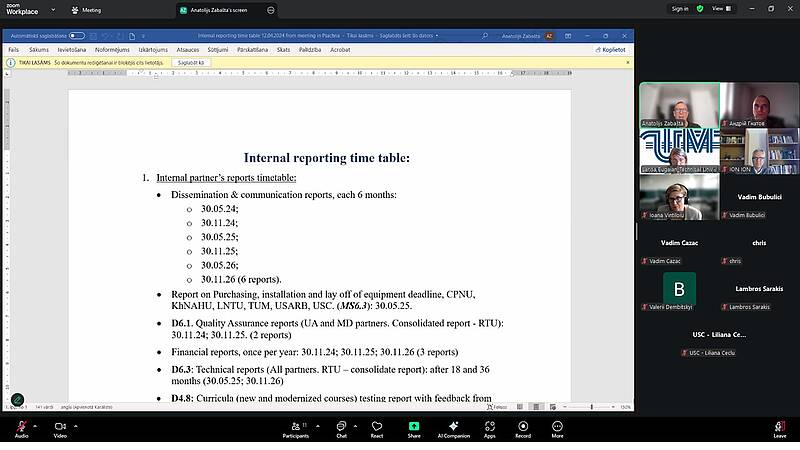Open the Ievietošana ribbon tab in Word
800x450 pixels.
[71, 48]
